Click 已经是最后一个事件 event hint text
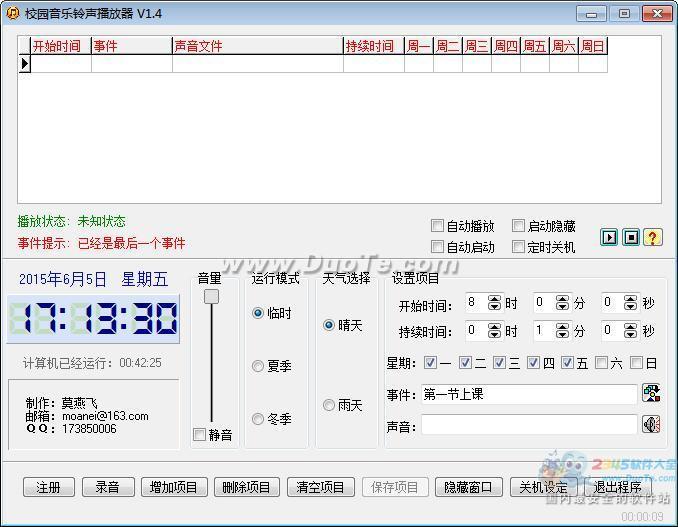This screenshot has height=527, width=678. click(x=131, y=243)
